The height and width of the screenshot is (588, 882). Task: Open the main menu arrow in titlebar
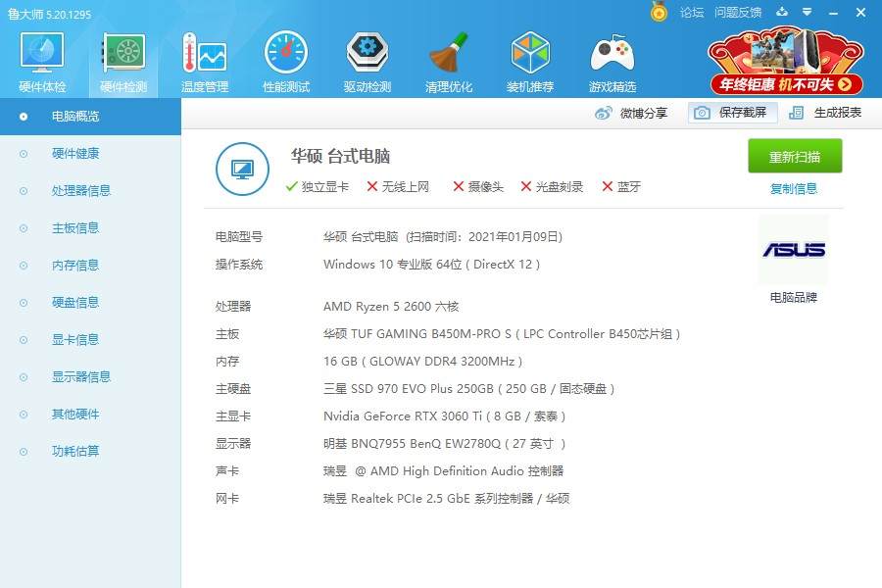(x=805, y=13)
